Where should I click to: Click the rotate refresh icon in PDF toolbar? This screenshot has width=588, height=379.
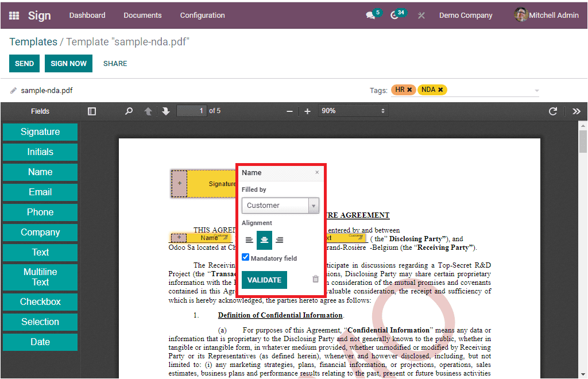coord(553,111)
